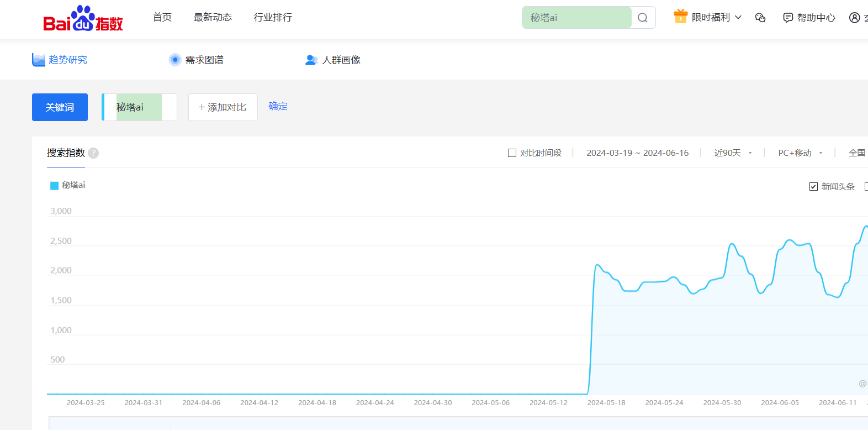868x430 pixels.
Task: Click the Baidu Index logo
Action: click(x=83, y=18)
